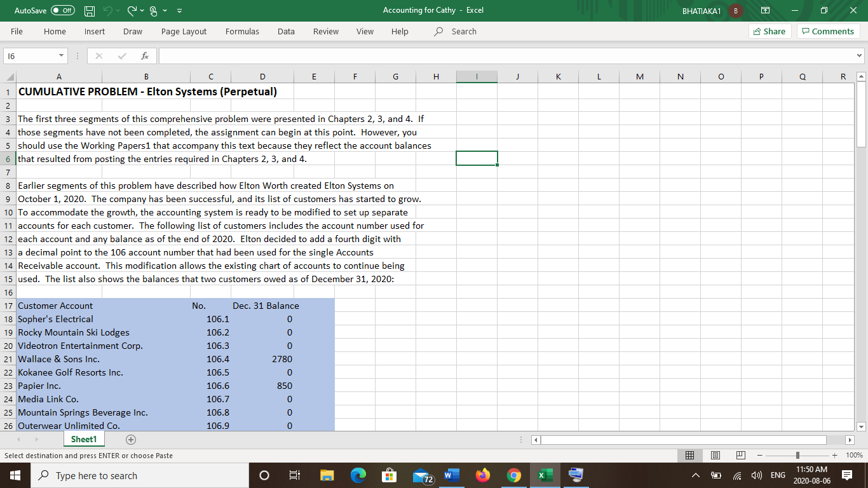Open Windows Start menu

click(15, 475)
